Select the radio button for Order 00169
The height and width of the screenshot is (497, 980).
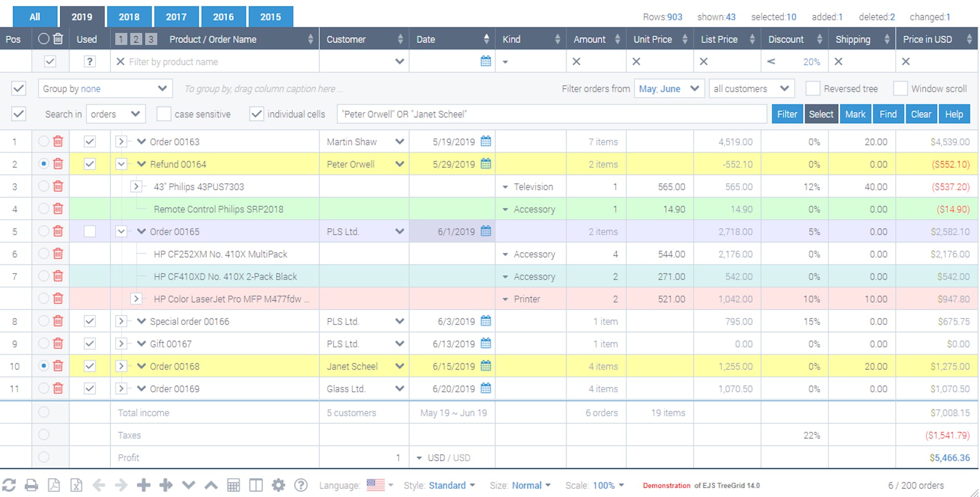coord(44,388)
